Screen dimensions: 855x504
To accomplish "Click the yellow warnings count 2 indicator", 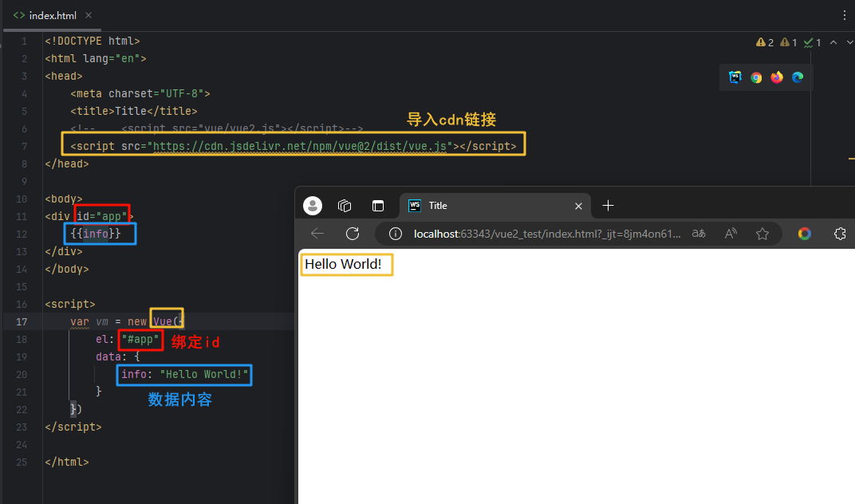I will point(765,42).
